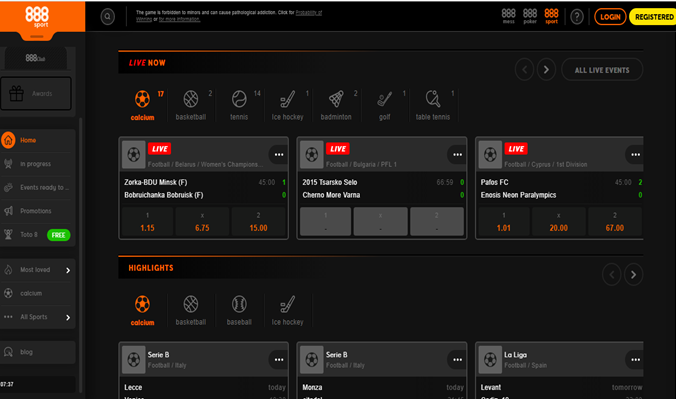Open more options on Zorka-BDU Minsk card
Screen dimensions: 676x399
pyautogui.click(x=279, y=154)
